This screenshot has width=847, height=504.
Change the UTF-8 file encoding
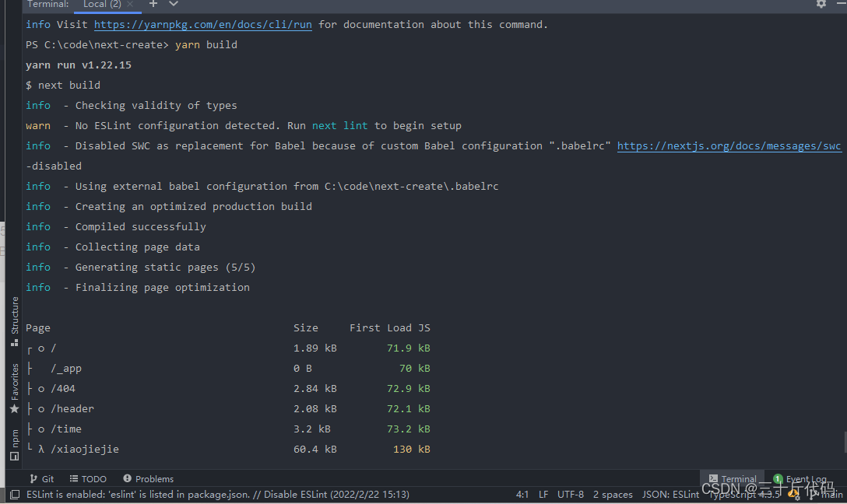click(571, 495)
